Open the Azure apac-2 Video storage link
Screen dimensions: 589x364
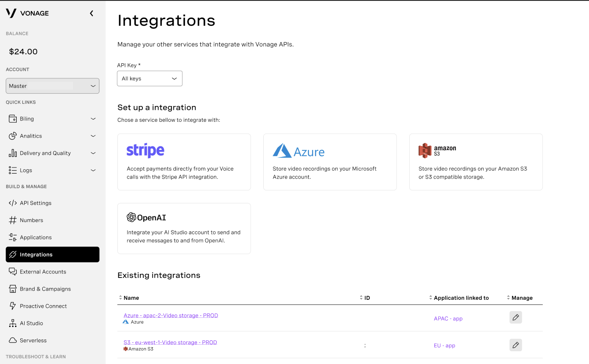coord(171,316)
